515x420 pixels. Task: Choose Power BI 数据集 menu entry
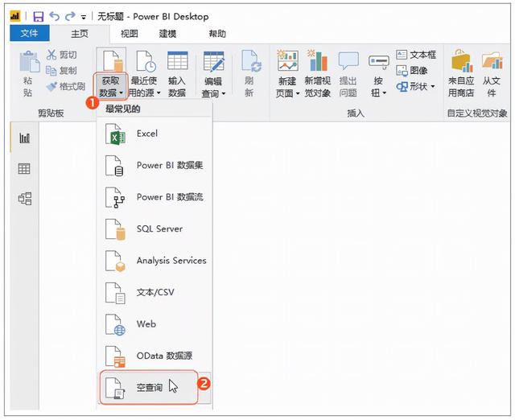click(154, 166)
